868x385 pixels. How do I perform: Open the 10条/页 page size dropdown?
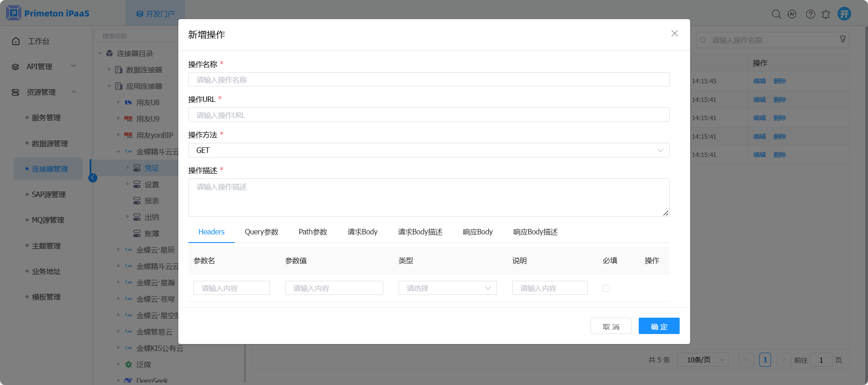click(703, 360)
